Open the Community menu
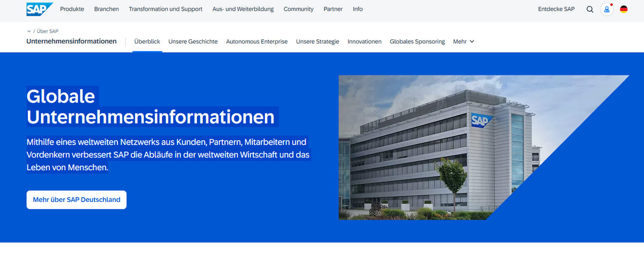The image size is (644, 267). pyautogui.click(x=298, y=9)
